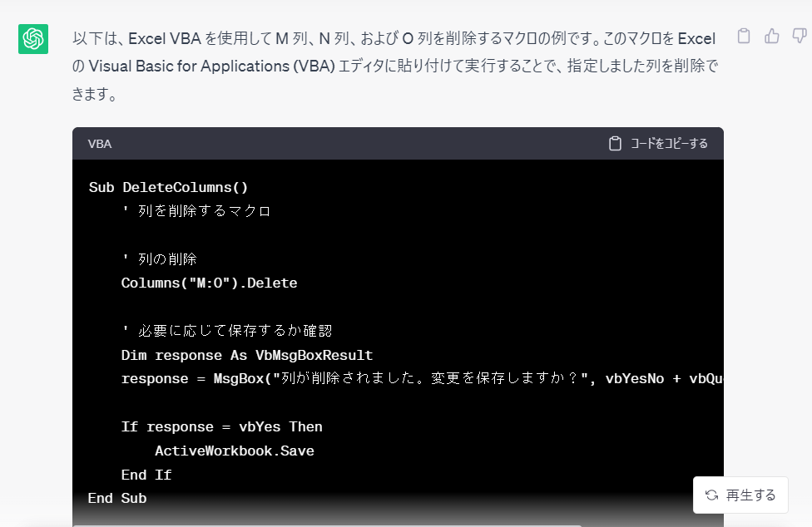Image resolution: width=812 pixels, height=527 pixels.
Task: Give the response a thumbs down
Action: click(x=800, y=36)
